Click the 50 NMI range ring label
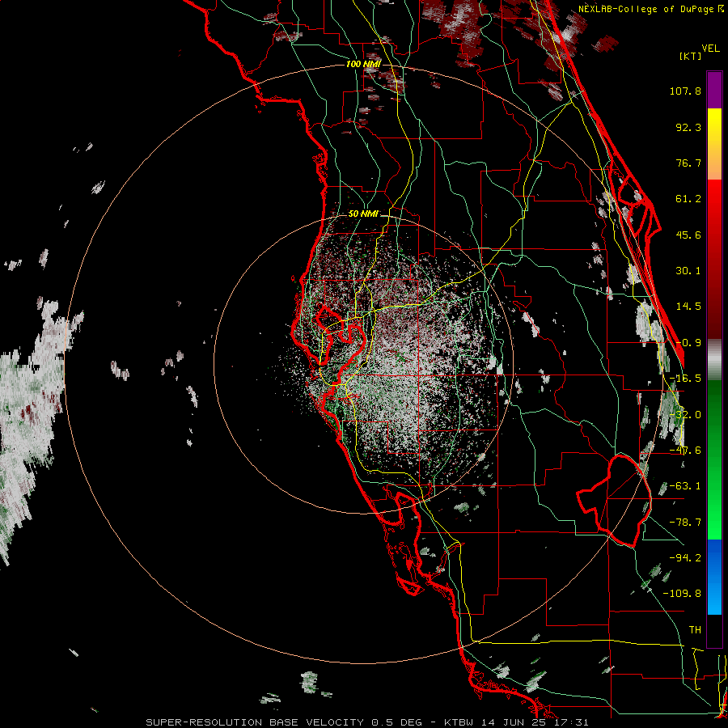 363,214
